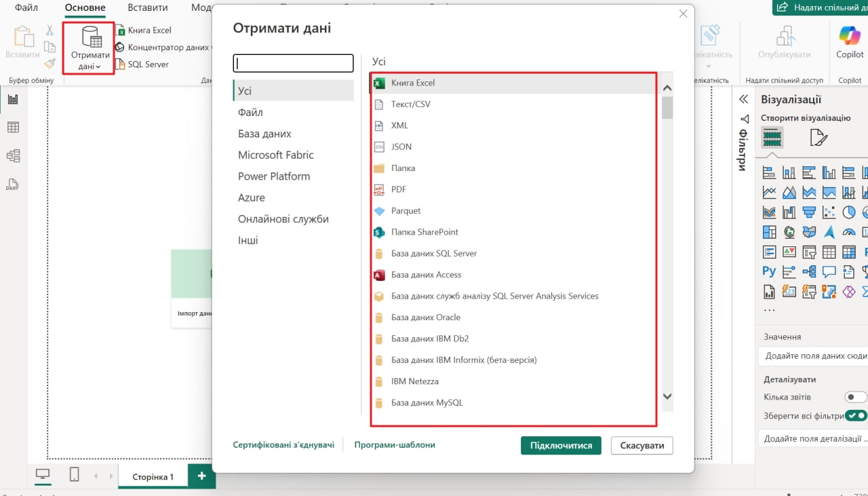
Task: Click SQL Server in the ribbon
Action: click(142, 64)
